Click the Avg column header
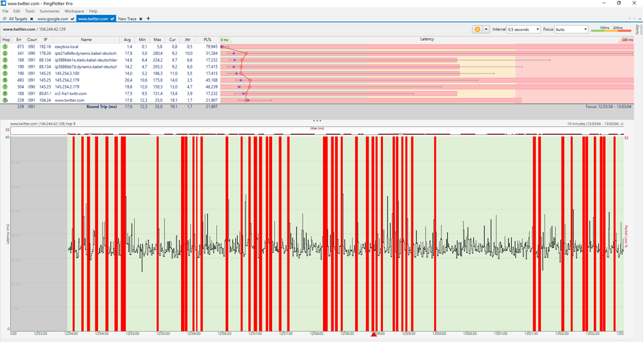 pos(128,39)
